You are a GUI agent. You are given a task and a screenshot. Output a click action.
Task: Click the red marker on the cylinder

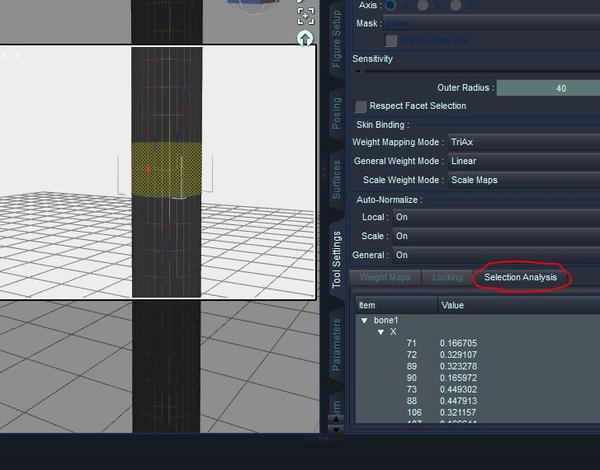click(x=149, y=170)
